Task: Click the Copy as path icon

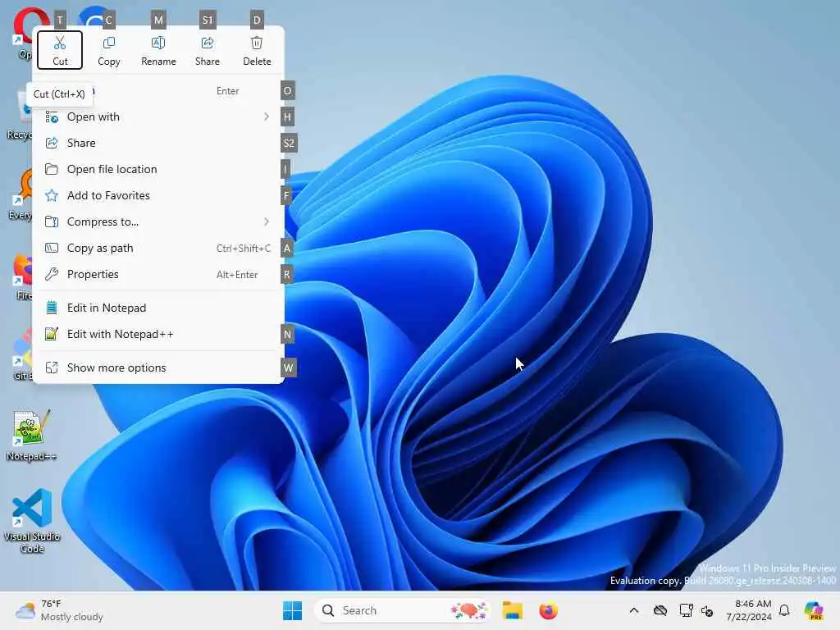Action: (x=52, y=248)
